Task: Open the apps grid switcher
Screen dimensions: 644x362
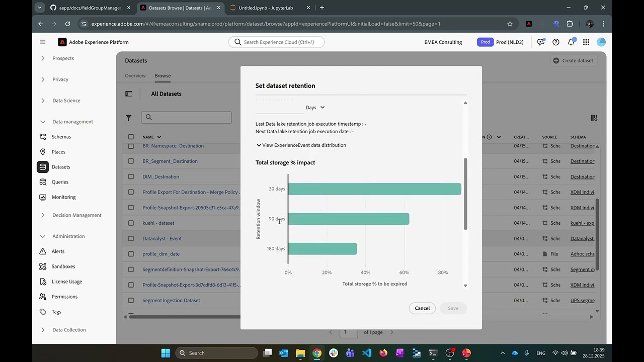Action: click(586, 42)
